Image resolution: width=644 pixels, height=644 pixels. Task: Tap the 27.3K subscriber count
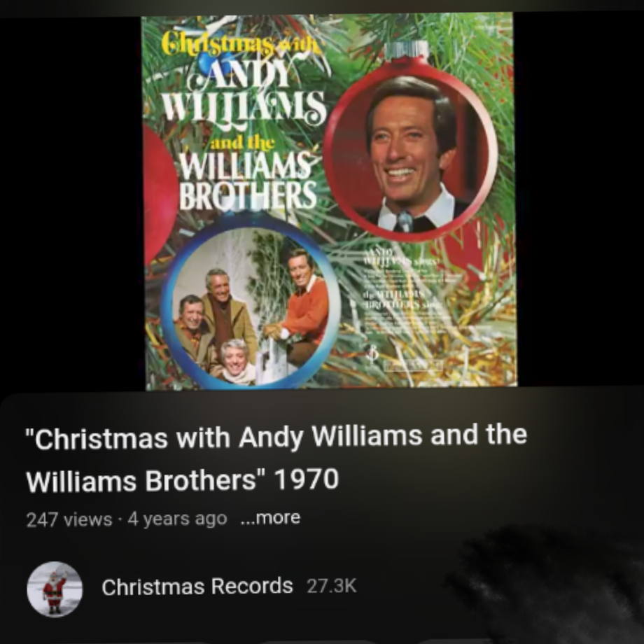click(x=331, y=586)
